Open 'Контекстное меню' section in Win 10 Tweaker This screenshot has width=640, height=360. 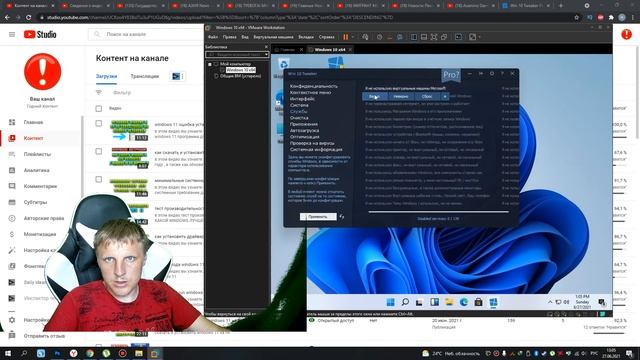pyautogui.click(x=310, y=93)
